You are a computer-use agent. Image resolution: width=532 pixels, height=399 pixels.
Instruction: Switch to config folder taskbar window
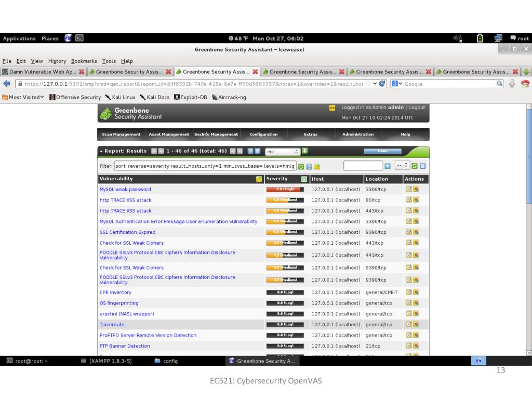[x=166, y=361]
